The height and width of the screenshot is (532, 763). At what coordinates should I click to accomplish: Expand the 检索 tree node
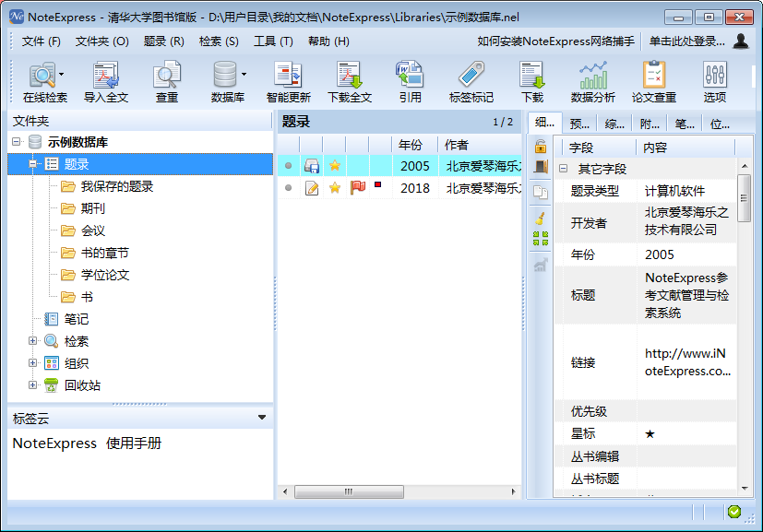click(32, 341)
